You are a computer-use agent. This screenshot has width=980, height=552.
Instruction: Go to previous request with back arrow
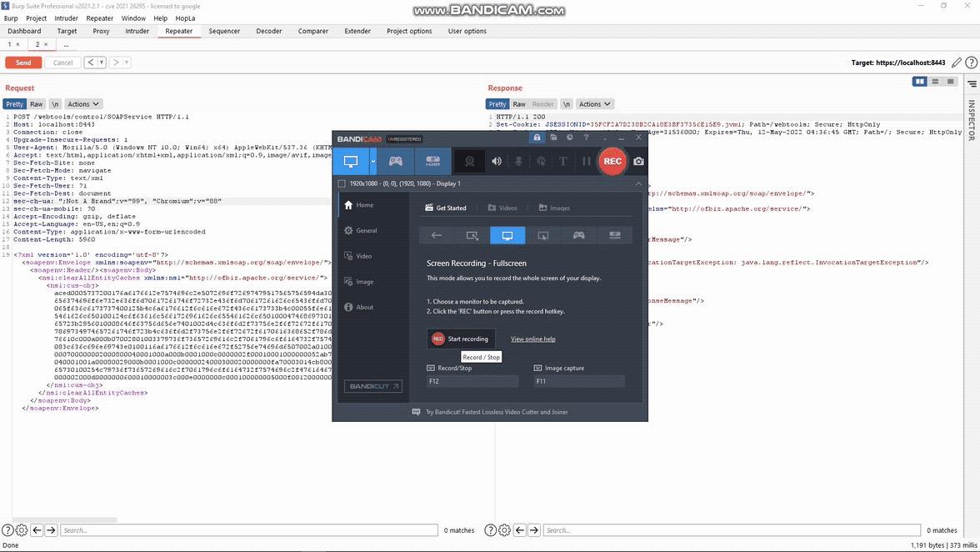point(92,63)
